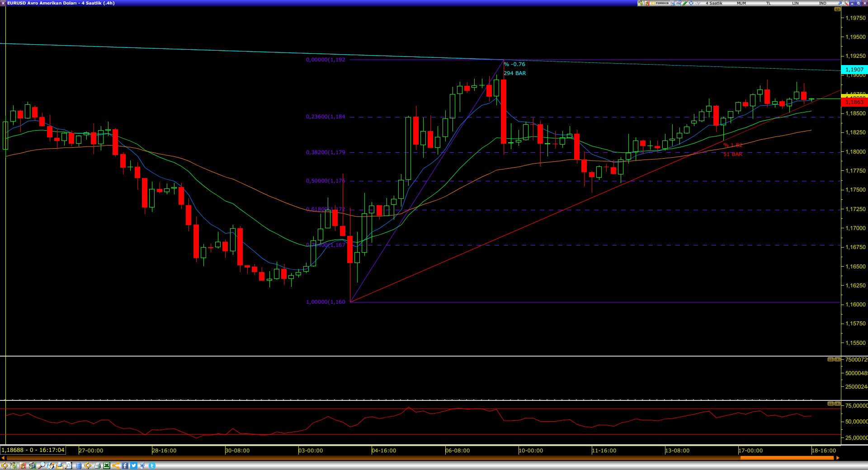Click the blue globe edit icon
The width and height of the screenshot is (868, 470).
click(x=51, y=465)
